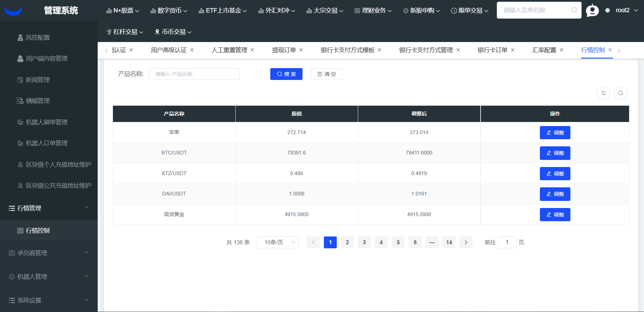Click 调整 button for BTC/USDT row
Image resolution: width=644 pixels, height=312 pixels.
click(x=555, y=153)
